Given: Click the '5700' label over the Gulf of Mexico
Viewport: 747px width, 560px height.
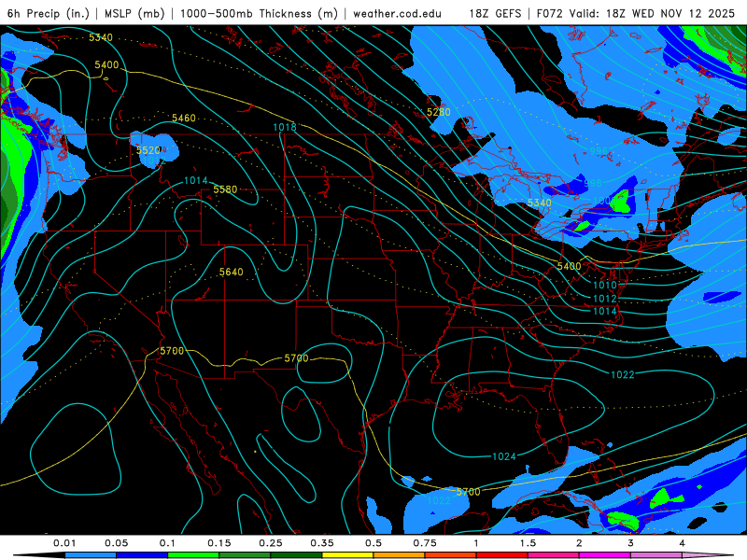Looking at the screenshot, I should (469, 492).
